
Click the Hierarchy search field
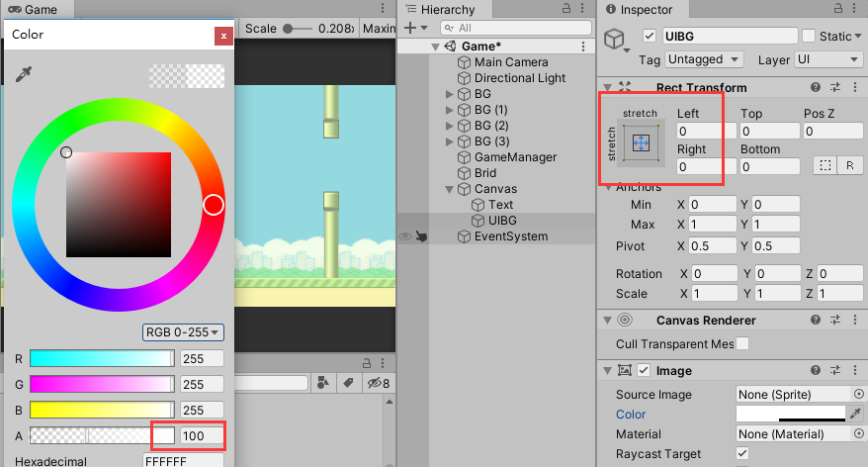point(516,28)
